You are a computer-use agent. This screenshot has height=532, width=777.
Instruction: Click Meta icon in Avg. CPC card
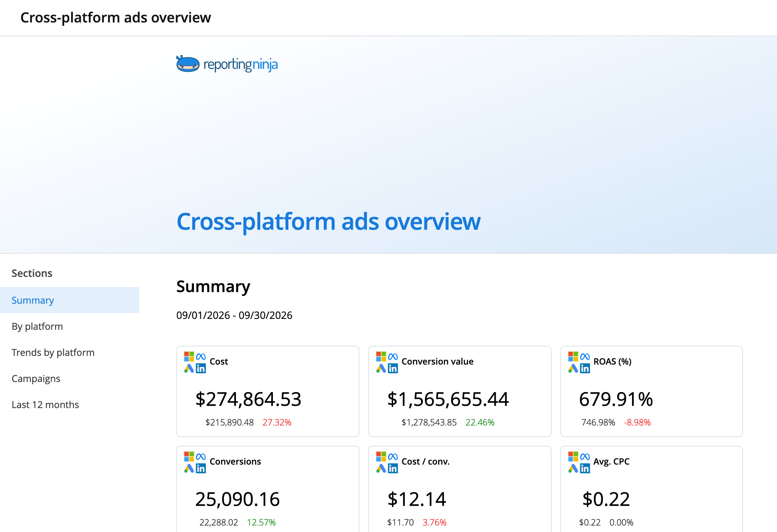[x=585, y=457]
